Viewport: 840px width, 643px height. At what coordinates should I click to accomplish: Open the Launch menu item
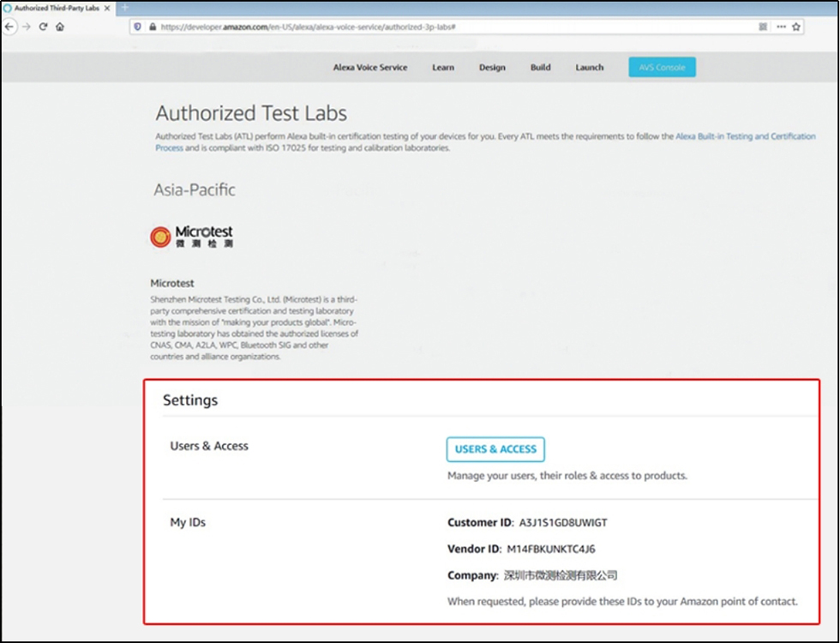tap(590, 68)
